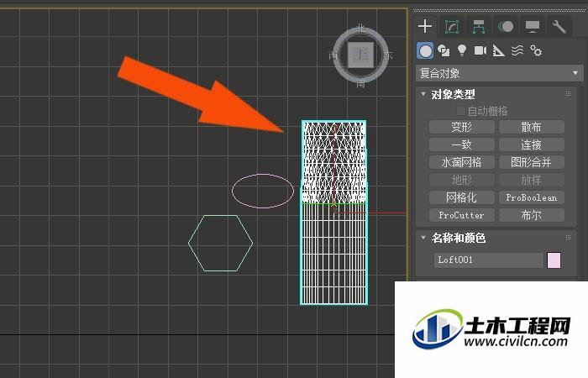Open the 复合对象 category dropdown
Viewport: 588px width, 378px height.
click(x=500, y=73)
